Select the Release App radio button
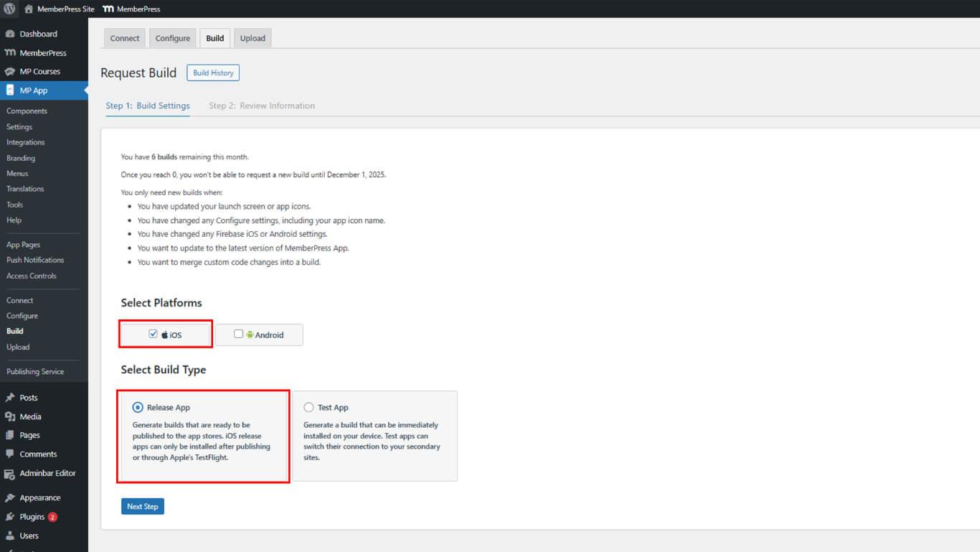 click(x=138, y=407)
